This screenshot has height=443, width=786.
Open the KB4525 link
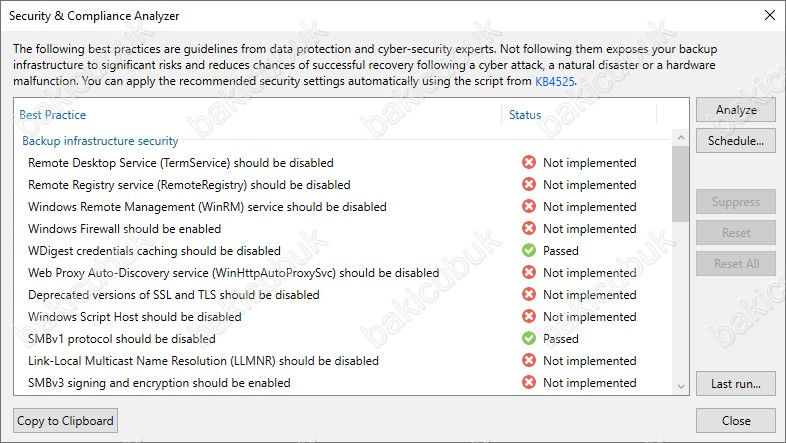pyautogui.click(x=557, y=80)
